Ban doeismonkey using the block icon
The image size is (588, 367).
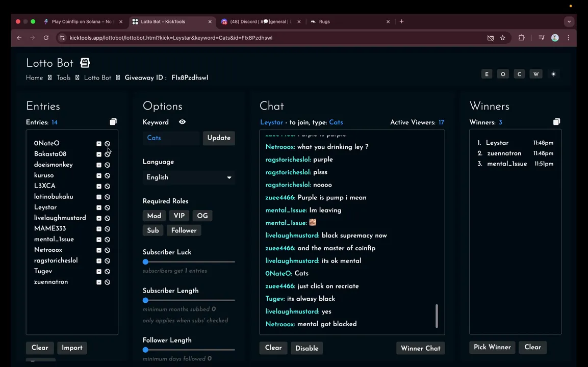tap(107, 165)
